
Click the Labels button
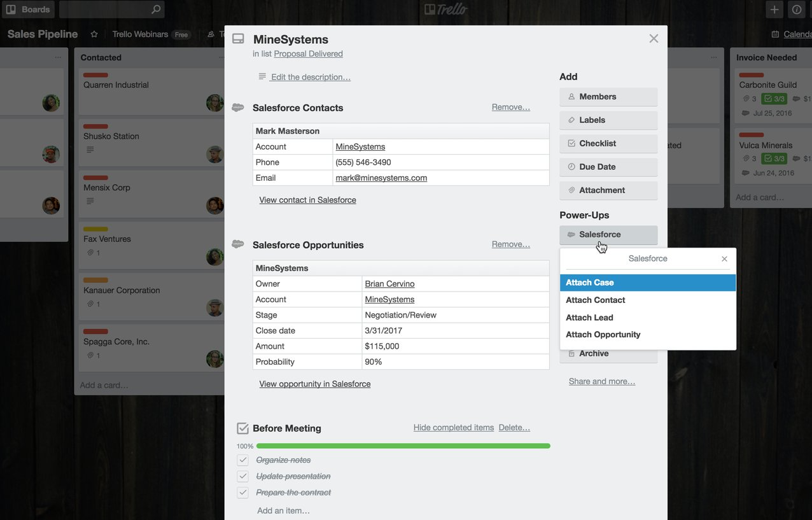click(608, 120)
